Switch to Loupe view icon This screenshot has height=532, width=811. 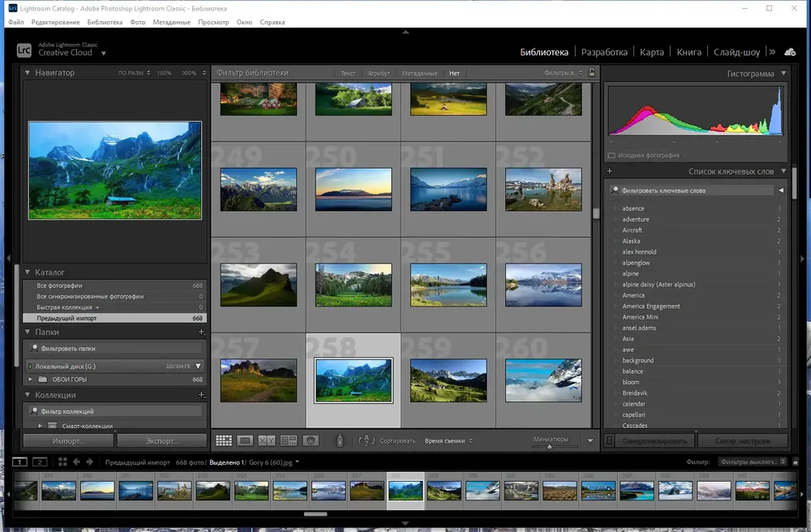click(245, 440)
